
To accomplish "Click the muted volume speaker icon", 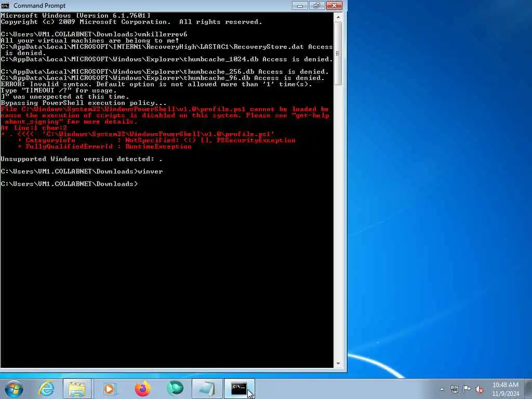I will tap(480, 389).
